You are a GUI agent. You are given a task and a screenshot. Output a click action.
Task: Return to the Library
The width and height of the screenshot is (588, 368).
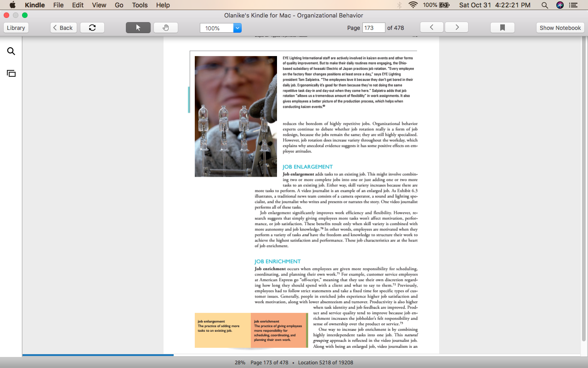pos(16,28)
